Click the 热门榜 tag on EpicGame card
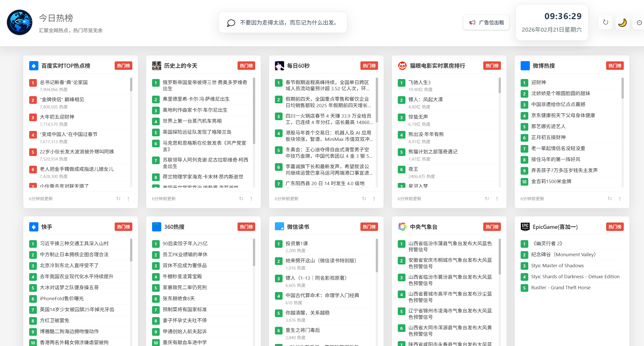Image resolution: width=644 pixels, height=346 pixels. point(615,227)
